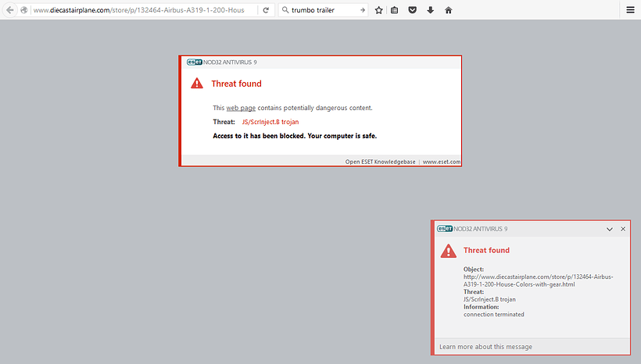Viewport: 641px width, 364px height.
Task: Collapse the notification with the chevron
Action: [x=610, y=229]
